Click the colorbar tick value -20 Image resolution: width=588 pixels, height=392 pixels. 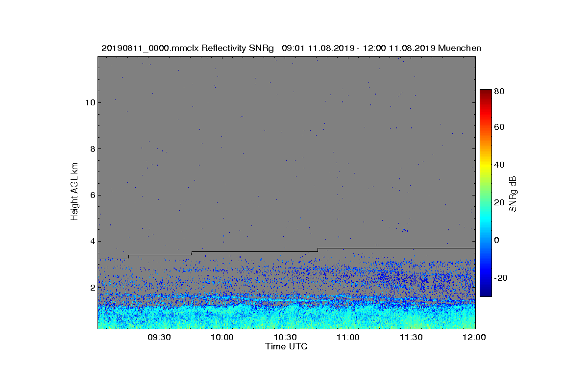point(501,278)
